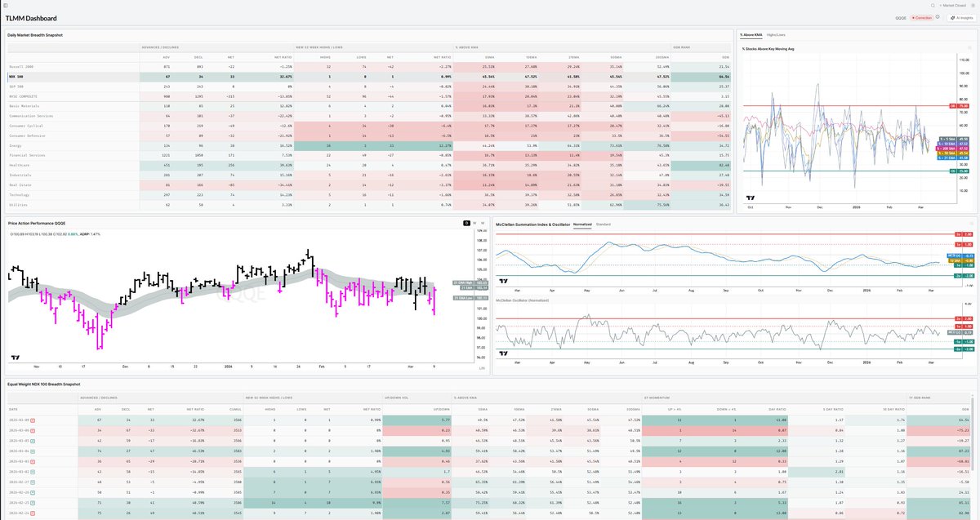Open the Market Closed status dropdown
The height and width of the screenshot is (520, 980).
(952, 6)
